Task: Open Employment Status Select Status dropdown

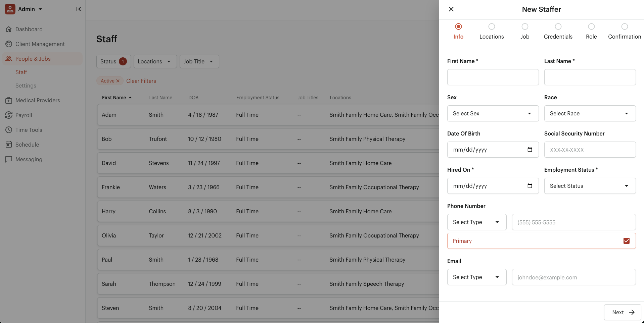Action: (x=590, y=186)
